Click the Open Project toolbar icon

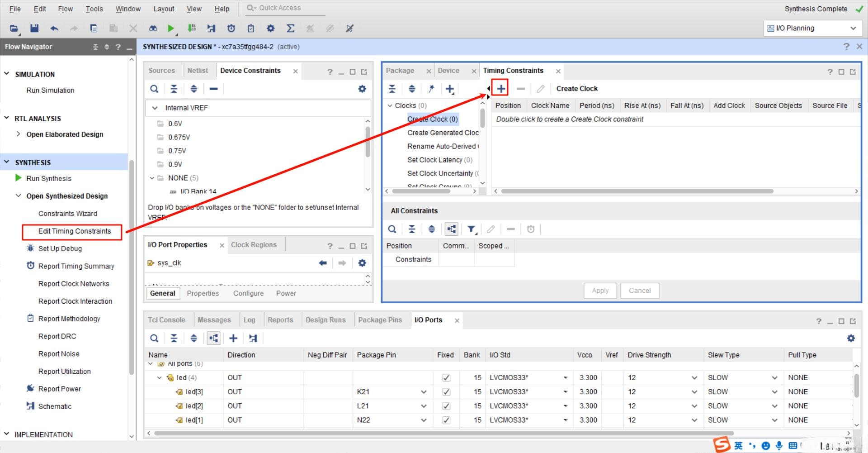coord(14,29)
